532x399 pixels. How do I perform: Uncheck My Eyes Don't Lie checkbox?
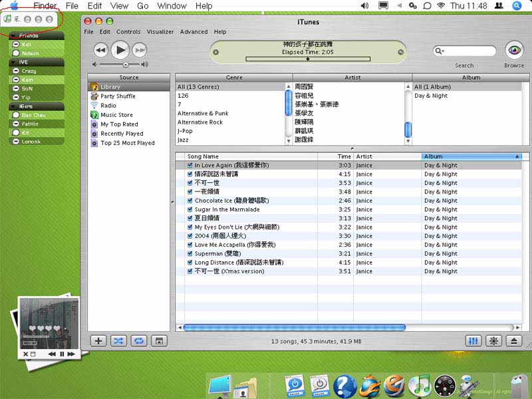190,227
